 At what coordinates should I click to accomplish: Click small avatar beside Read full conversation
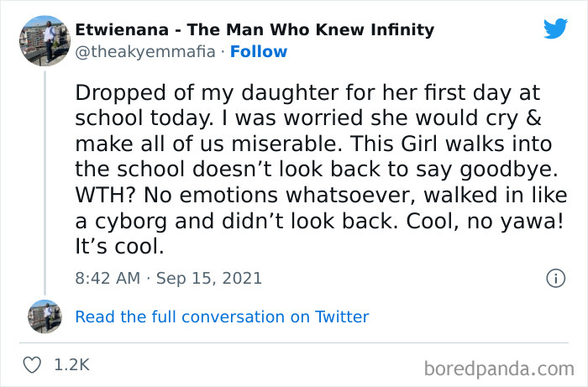click(x=45, y=316)
